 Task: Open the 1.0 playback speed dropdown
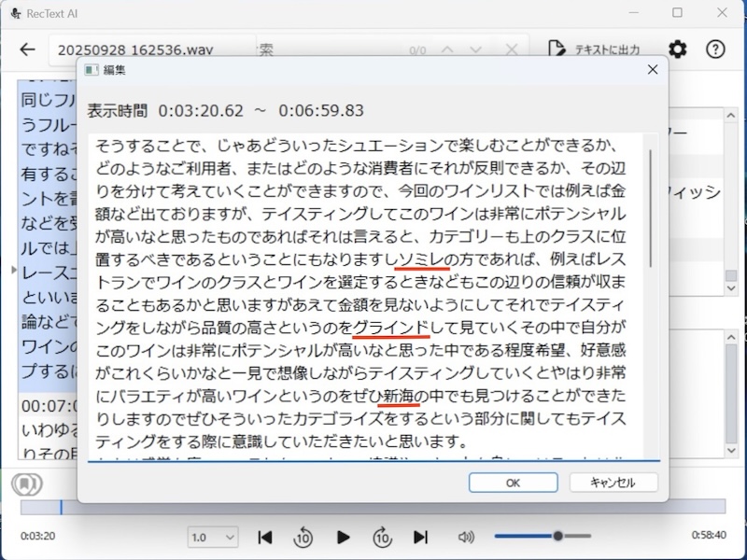[214, 538]
